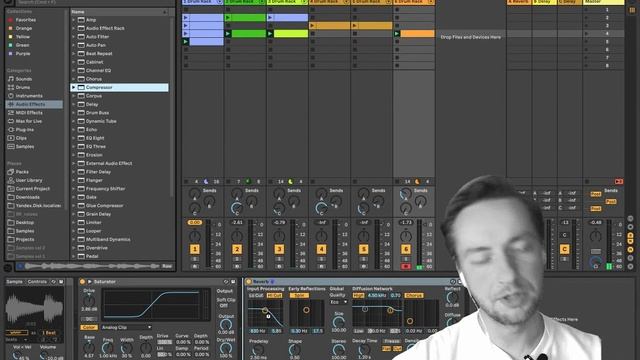The width and height of the screenshot is (640, 360).
Task: Click the Raw button by preview waveform
Action: 167,266
